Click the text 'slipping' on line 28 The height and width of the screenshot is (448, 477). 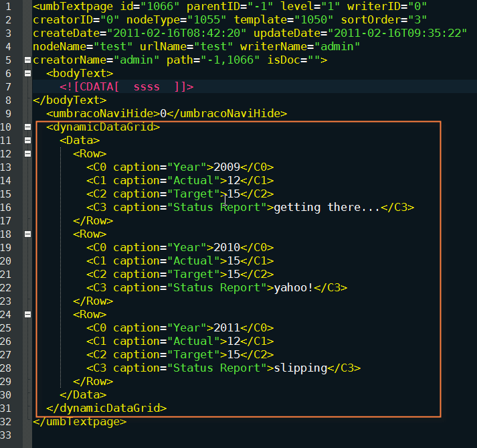pos(300,368)
